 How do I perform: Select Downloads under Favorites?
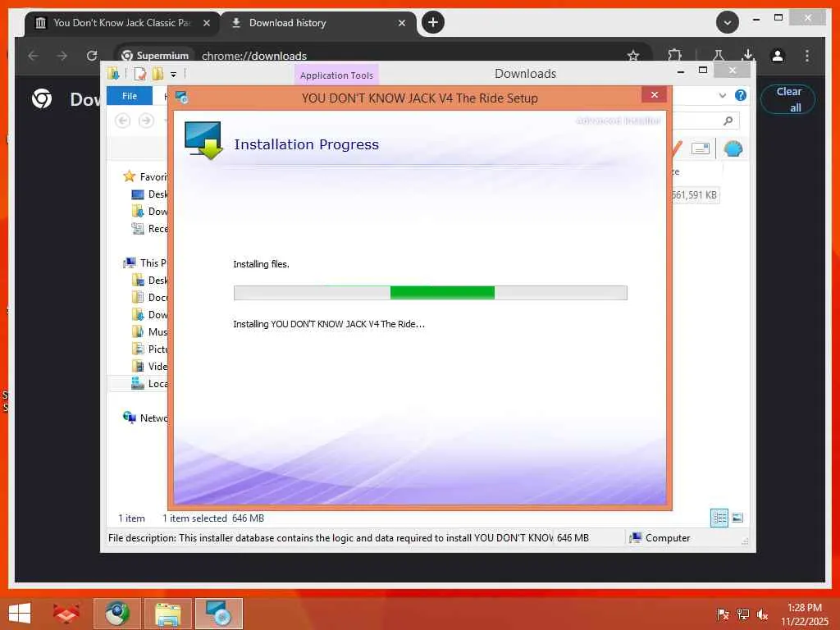click(x=149, y=211)
